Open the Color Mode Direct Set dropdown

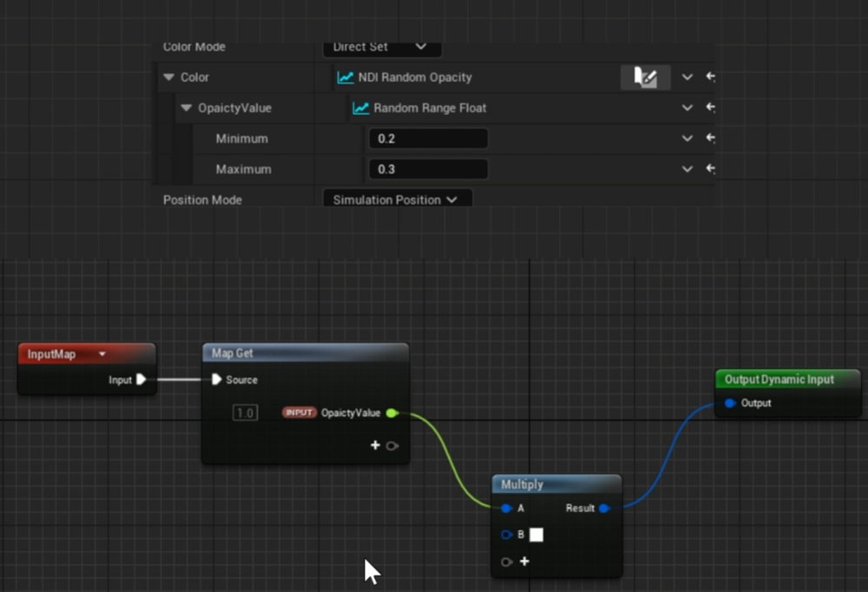pyautogui.click(x=382, y=49)
